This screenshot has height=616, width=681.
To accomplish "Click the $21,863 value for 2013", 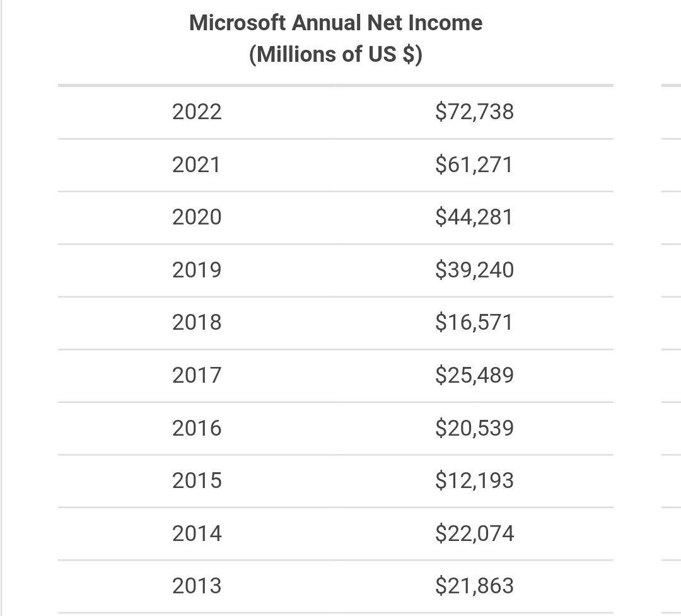I will (474, 586).
